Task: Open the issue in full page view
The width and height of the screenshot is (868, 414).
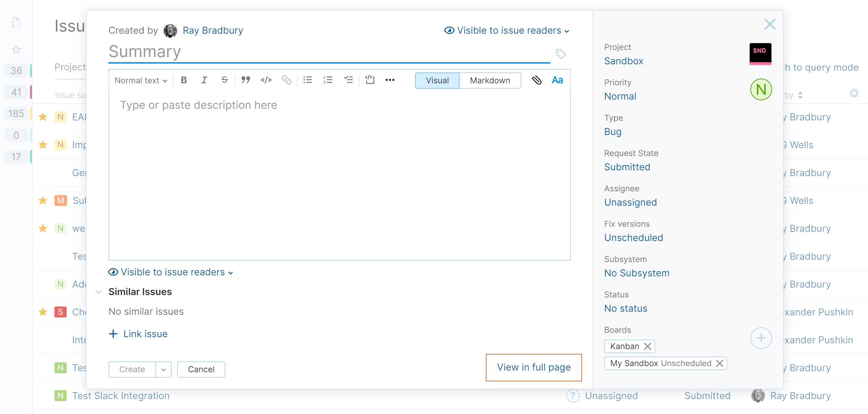Action: click(533, 367)
